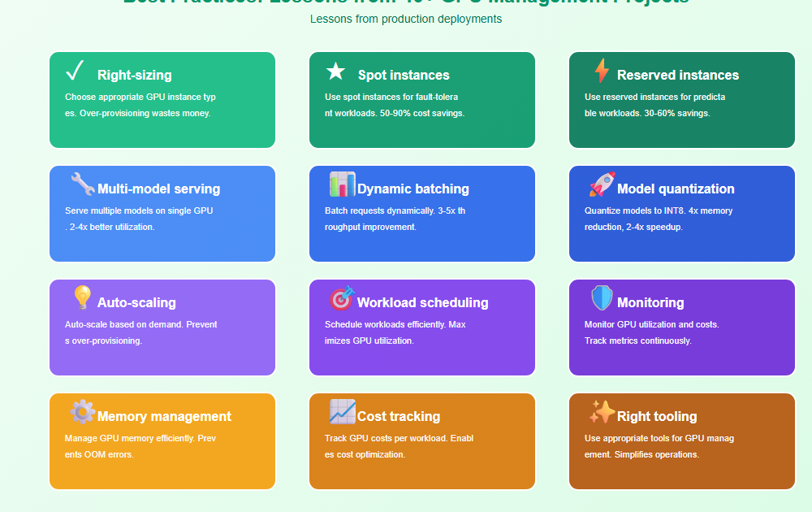Click the sparkles icon beside Right tooling
The width and height of the screenshot is (812, 512).
(602, 412)
